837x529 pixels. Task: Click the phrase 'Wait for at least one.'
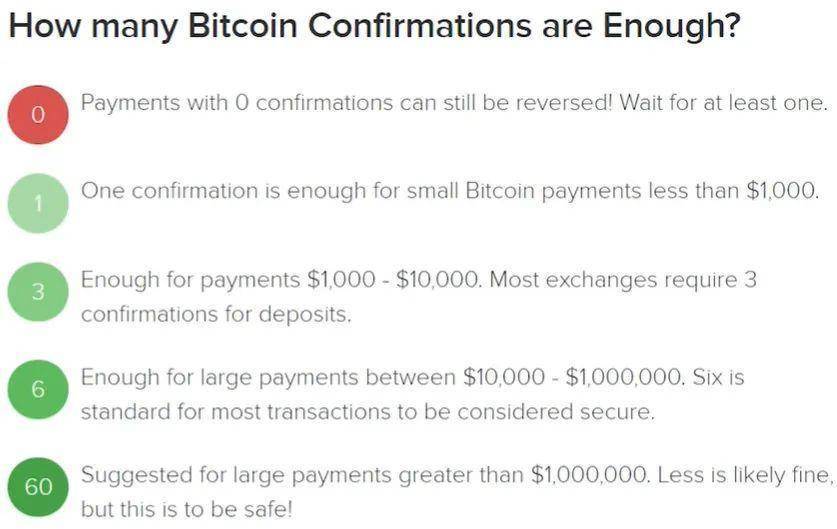click(x=723, y=102)
